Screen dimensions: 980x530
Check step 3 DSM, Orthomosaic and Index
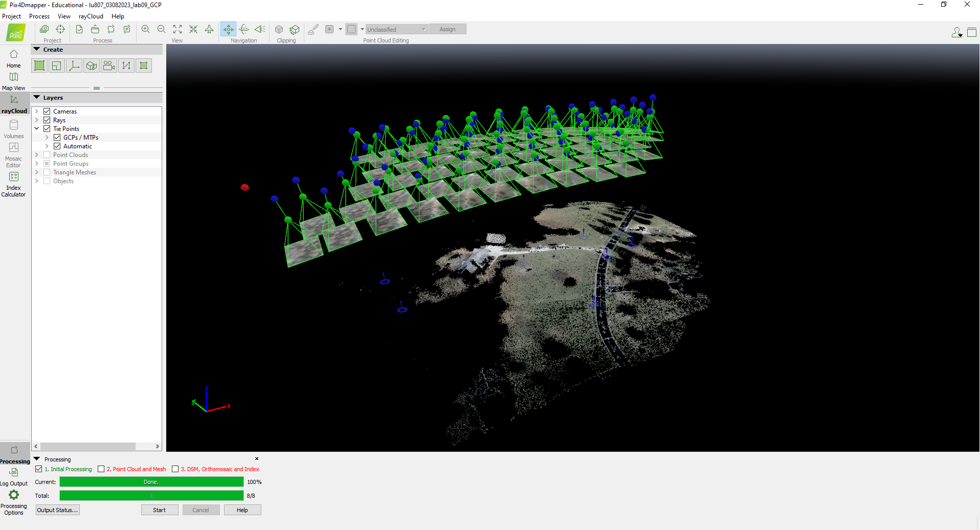[175, 469]
